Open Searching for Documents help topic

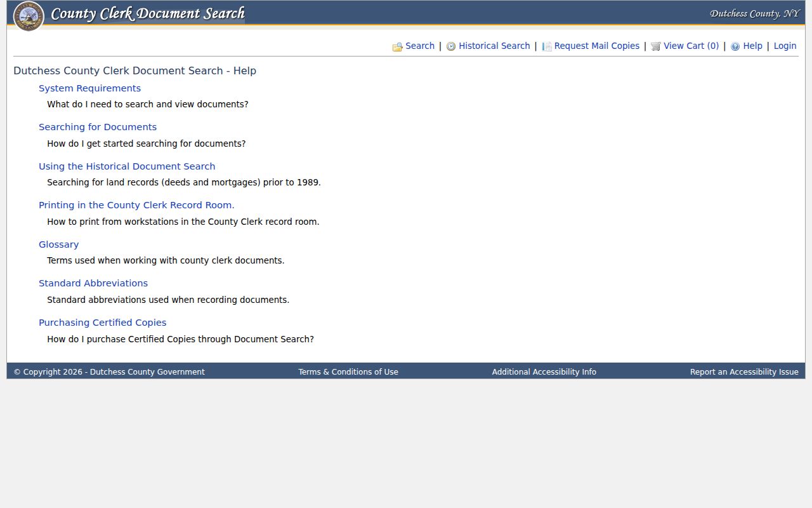[x=98, y=127]
